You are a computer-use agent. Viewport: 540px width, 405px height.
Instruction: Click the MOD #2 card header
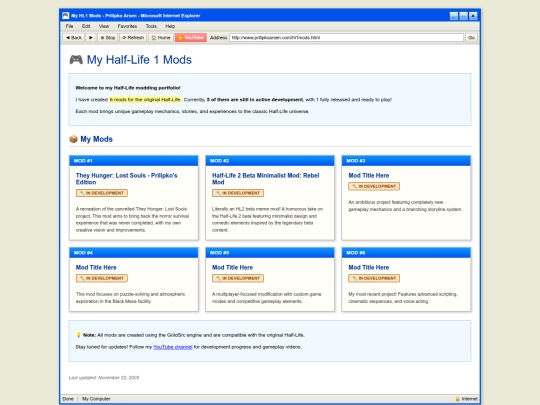pos(270,161)
